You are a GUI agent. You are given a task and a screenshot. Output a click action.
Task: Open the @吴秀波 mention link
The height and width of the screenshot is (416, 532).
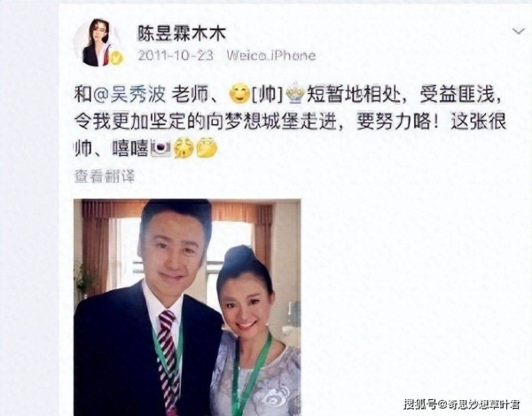(129, 95)
